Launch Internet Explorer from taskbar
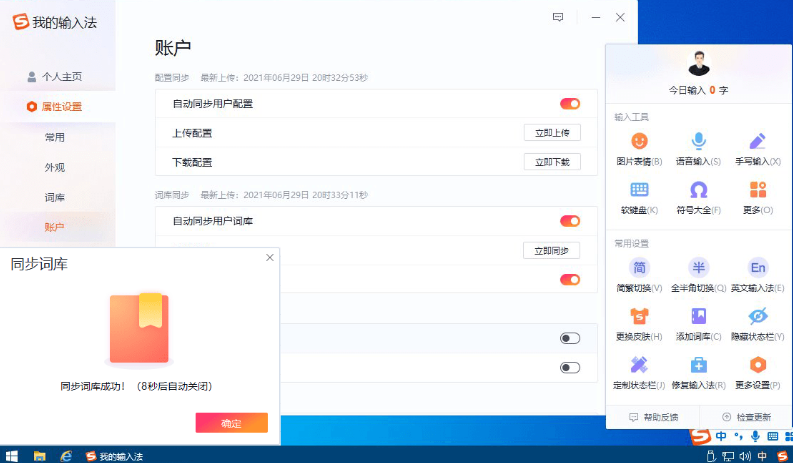 click(x=66, y=456)
